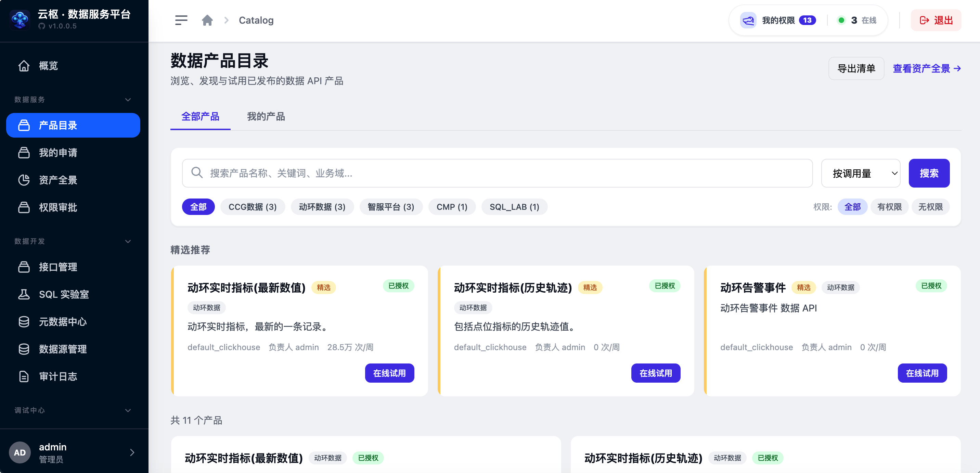Click 在线试用 on 动环实时指标(历史轨迹) card
980x473 pixels.
[x=656, y=373]
